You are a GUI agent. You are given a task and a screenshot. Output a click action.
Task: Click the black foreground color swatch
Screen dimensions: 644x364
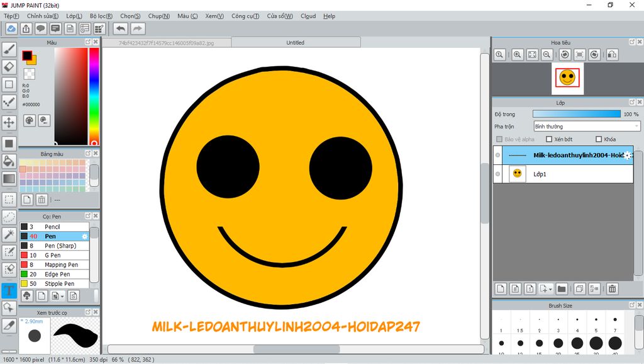27,55
